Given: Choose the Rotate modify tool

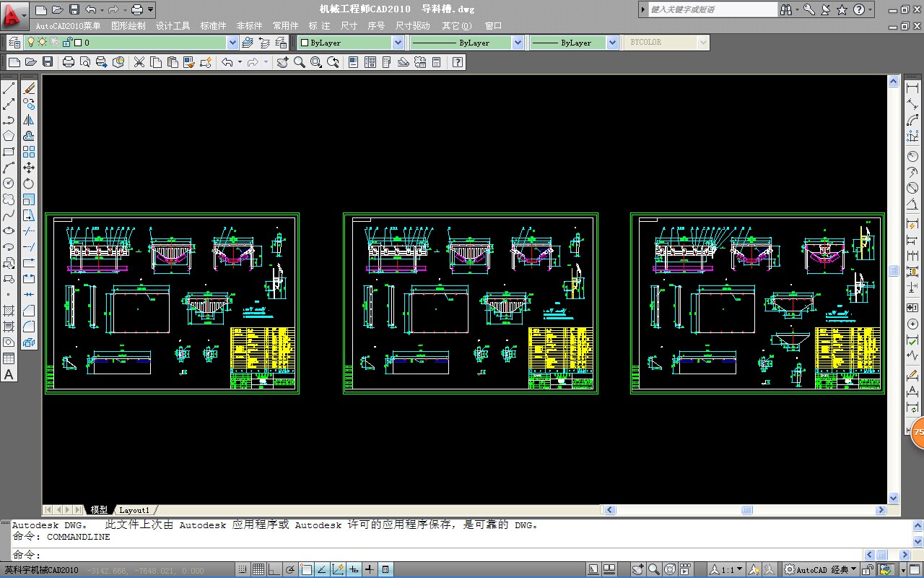Looking at the screenshot, I should click(29, 184).
